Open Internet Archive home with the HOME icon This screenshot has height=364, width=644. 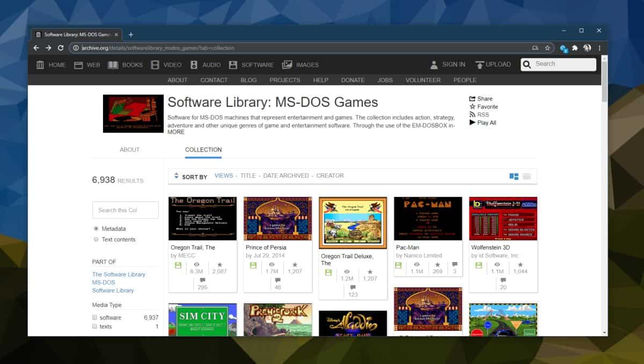click(x=40, y=64)
